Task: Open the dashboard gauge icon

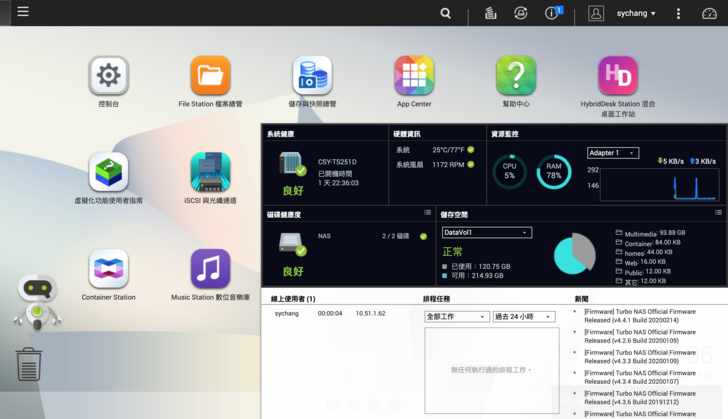Action: (709, 13)
